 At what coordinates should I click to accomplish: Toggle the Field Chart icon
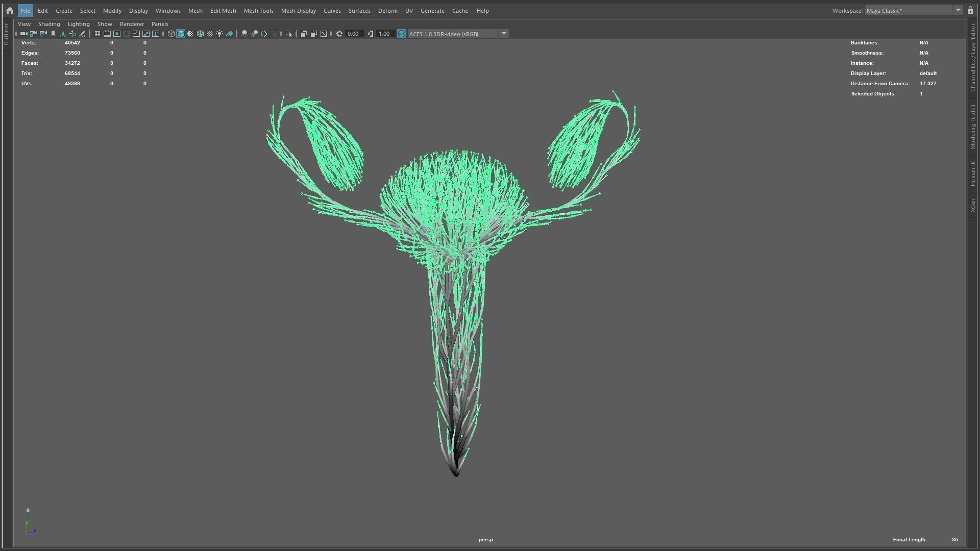click(x=136, y=34)
